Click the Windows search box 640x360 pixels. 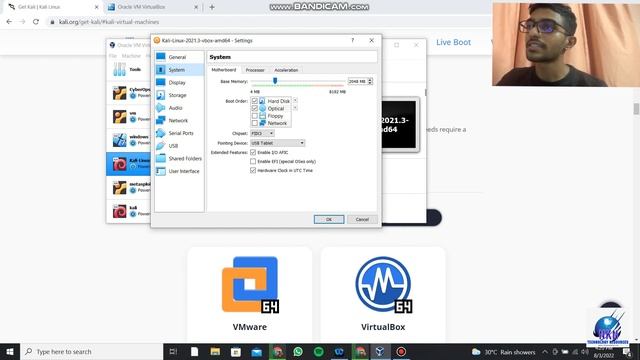point(91,351)
